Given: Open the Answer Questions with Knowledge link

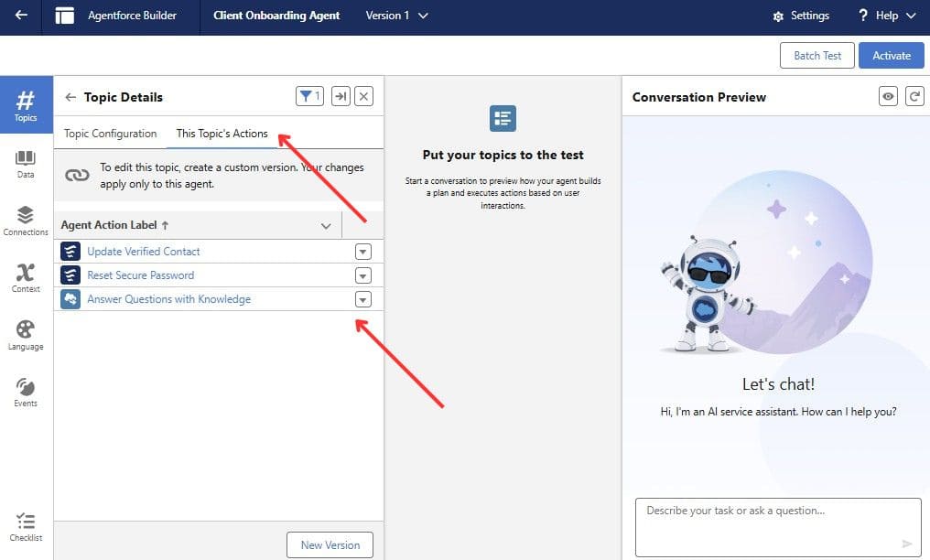Looking at the screenshot, I should (169, 299).
